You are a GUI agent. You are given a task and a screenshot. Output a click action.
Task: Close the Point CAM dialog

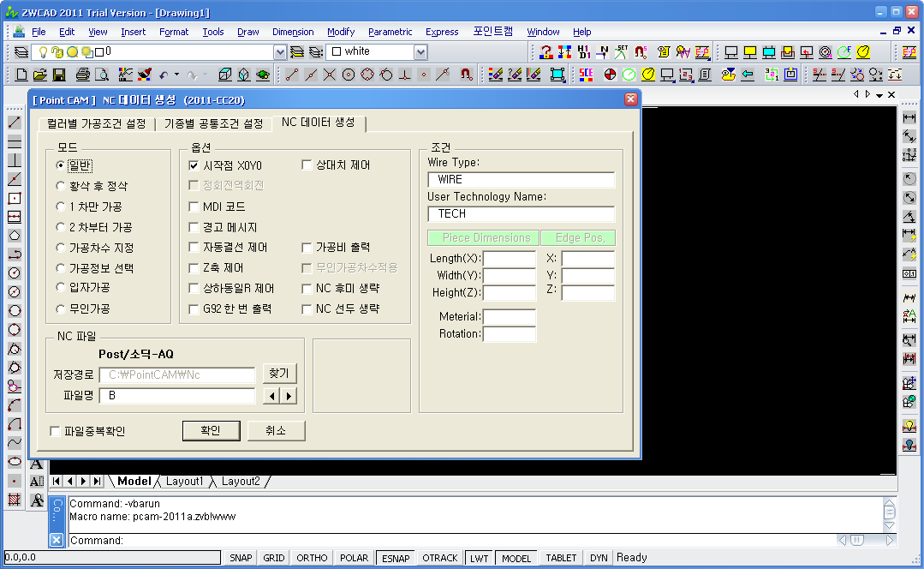click(630, 99)
